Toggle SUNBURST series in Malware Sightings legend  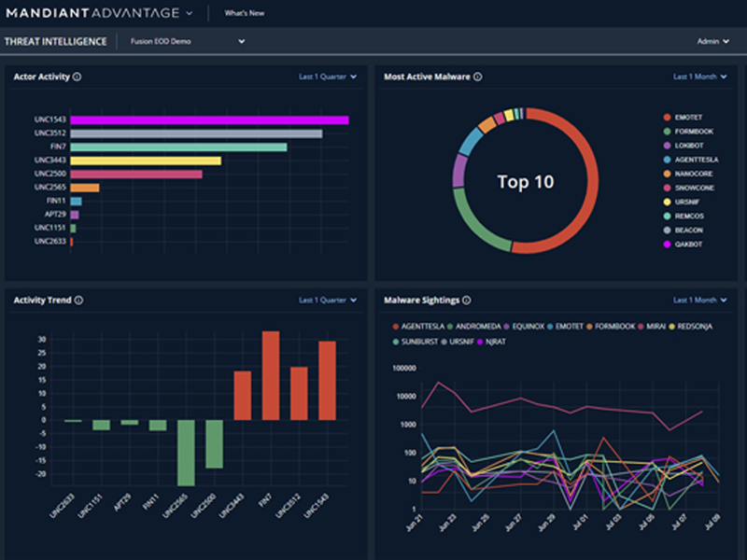416,342
